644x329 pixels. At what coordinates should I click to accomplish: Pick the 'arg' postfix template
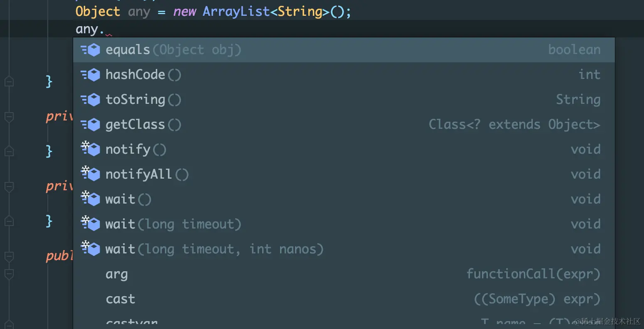[117, 274]
